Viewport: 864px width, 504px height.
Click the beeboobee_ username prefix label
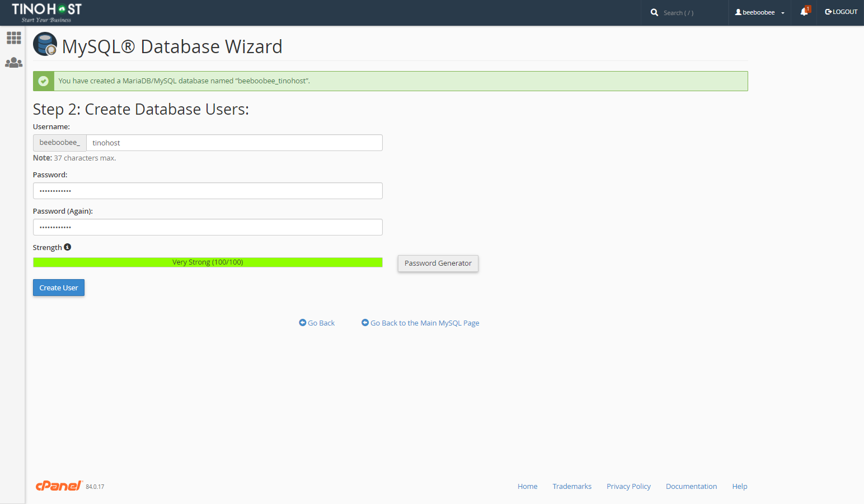[x=60, y=143]
